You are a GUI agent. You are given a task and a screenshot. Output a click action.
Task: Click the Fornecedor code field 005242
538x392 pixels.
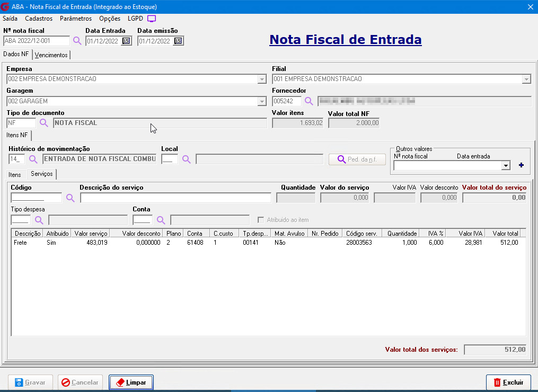pyautogui.click(x=287, y=101)
